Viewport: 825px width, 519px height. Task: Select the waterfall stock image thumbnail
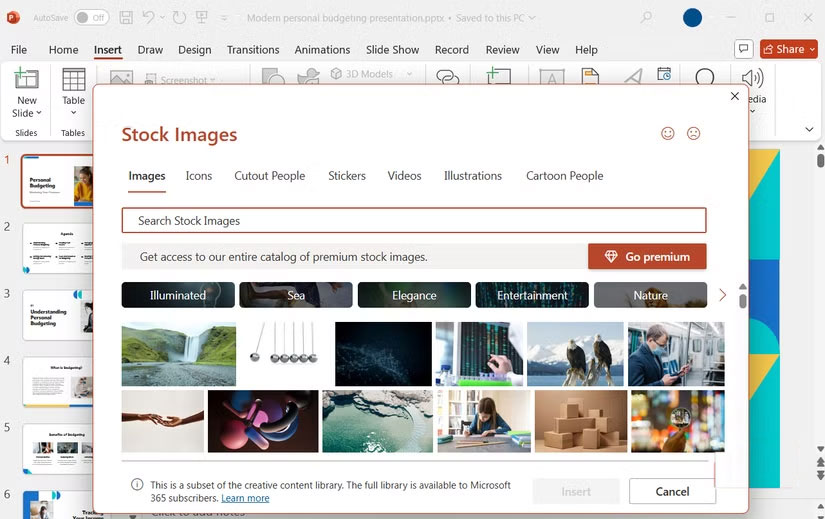[179, 354]
